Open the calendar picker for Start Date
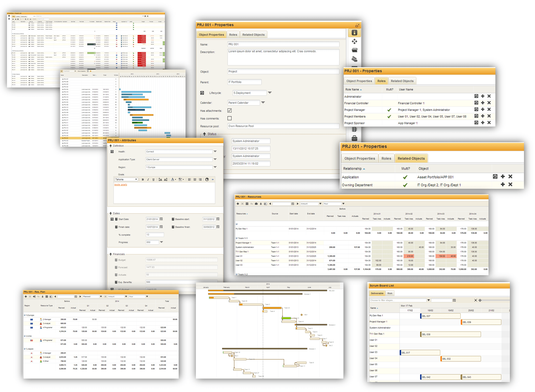535x392 pixels. 161,219
